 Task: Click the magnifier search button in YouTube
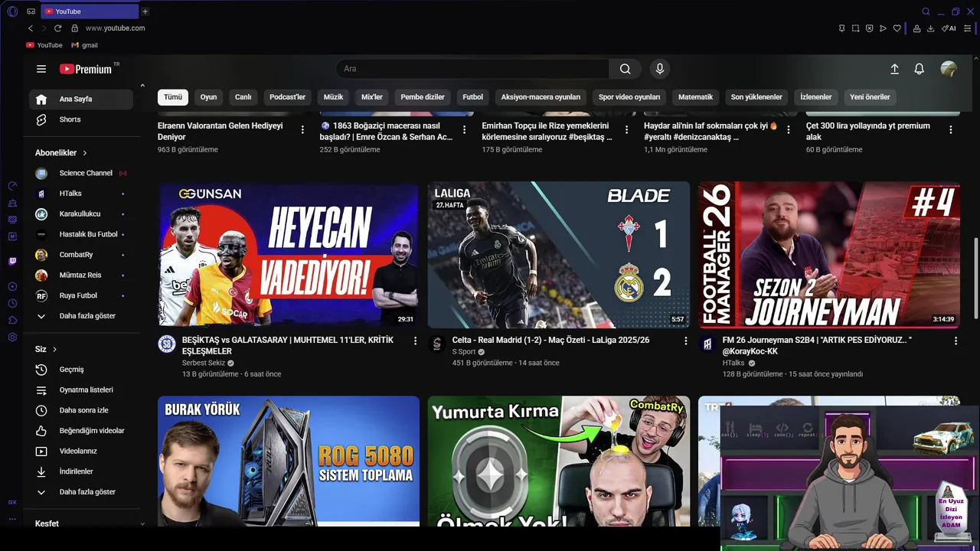click(626, 69)
